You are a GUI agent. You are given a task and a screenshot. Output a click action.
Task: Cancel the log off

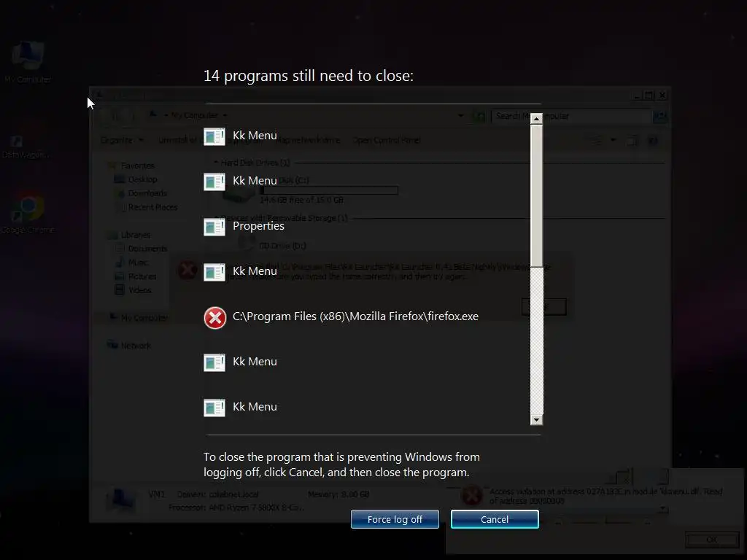point(495,519)
